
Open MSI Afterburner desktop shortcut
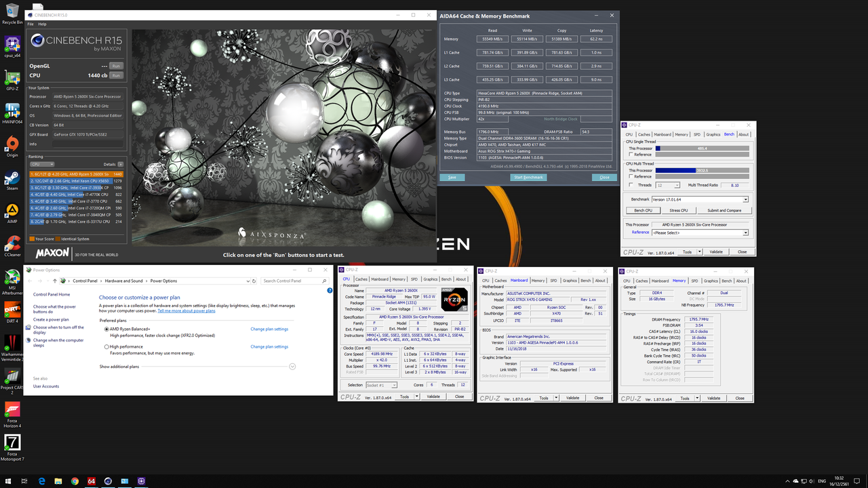tap(12, 281)
